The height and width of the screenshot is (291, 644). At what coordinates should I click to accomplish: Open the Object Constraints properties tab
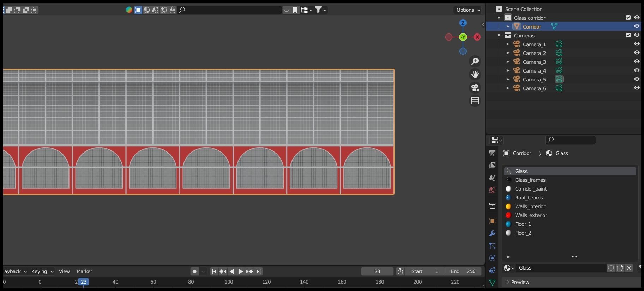coord(492,271)
